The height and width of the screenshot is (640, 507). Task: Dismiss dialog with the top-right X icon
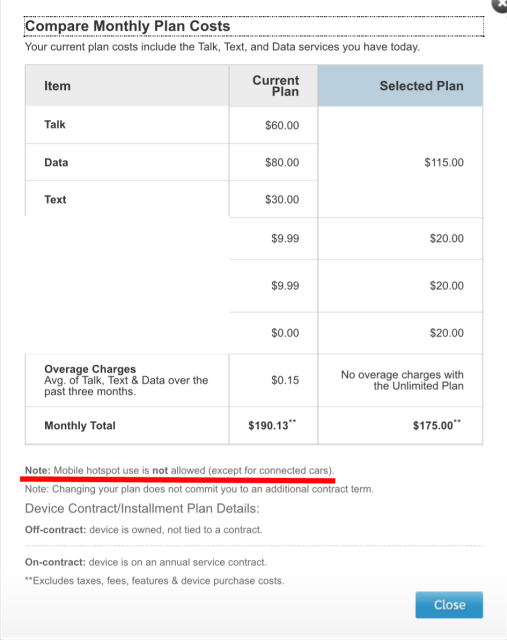click(500, 5)
